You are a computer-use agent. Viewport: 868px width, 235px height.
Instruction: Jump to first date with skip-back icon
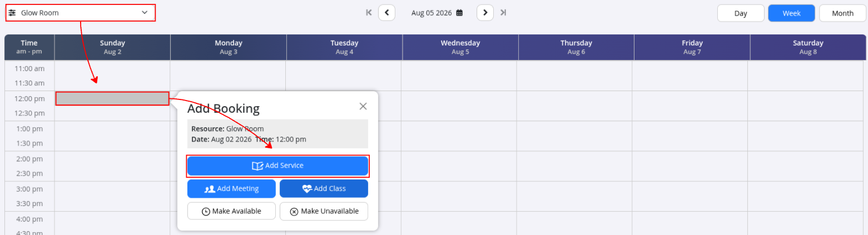pyautogui.click(x=369, y=13)
